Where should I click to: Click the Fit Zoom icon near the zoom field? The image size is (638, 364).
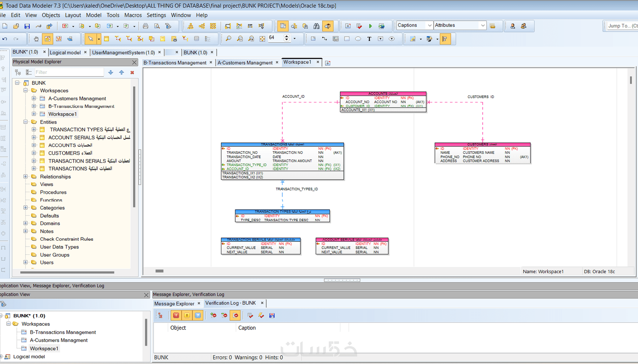click(x=262, y=39)
